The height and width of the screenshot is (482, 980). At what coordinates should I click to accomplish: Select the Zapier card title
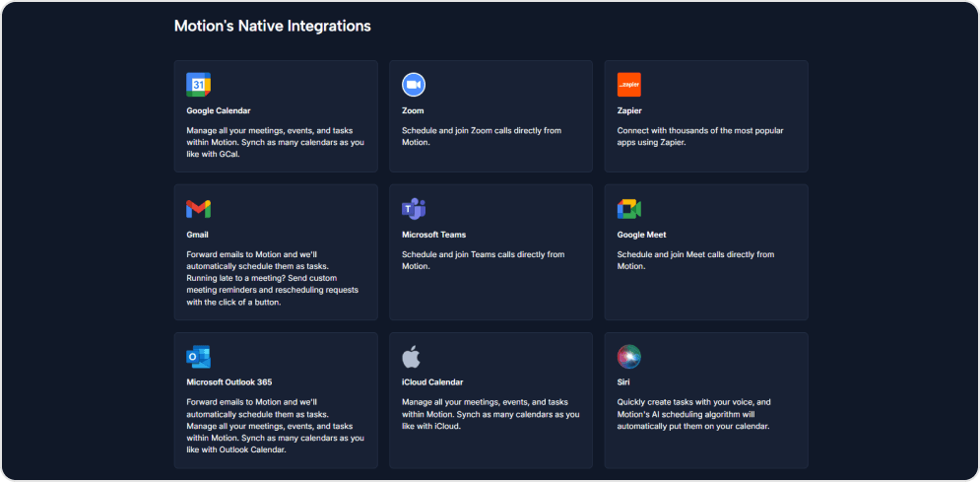(x=629, y=110)
